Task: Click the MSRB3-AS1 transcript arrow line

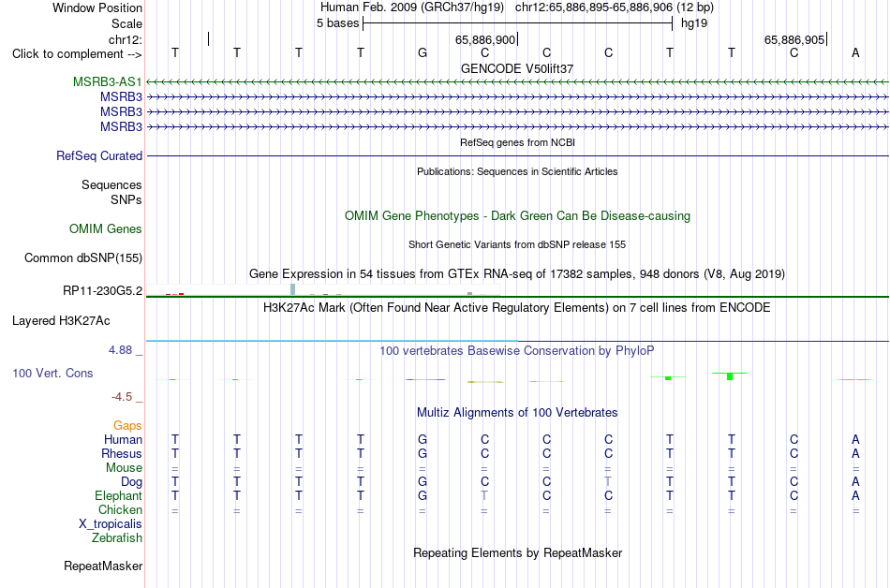Action: point(517,82)
